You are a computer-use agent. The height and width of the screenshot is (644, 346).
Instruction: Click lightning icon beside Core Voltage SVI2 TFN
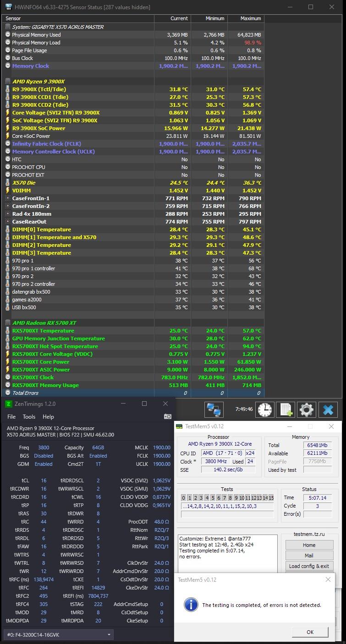click(x=7, y=113)
